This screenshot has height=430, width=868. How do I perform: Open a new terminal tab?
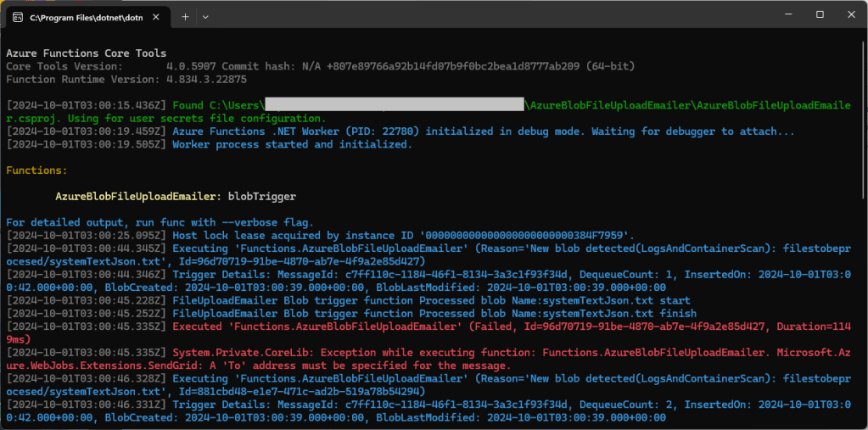[185, 16]
